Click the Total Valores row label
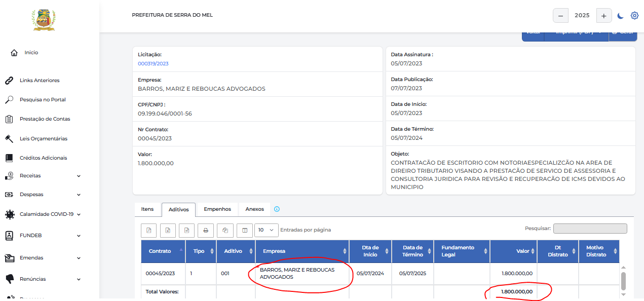 click(162, 291)
